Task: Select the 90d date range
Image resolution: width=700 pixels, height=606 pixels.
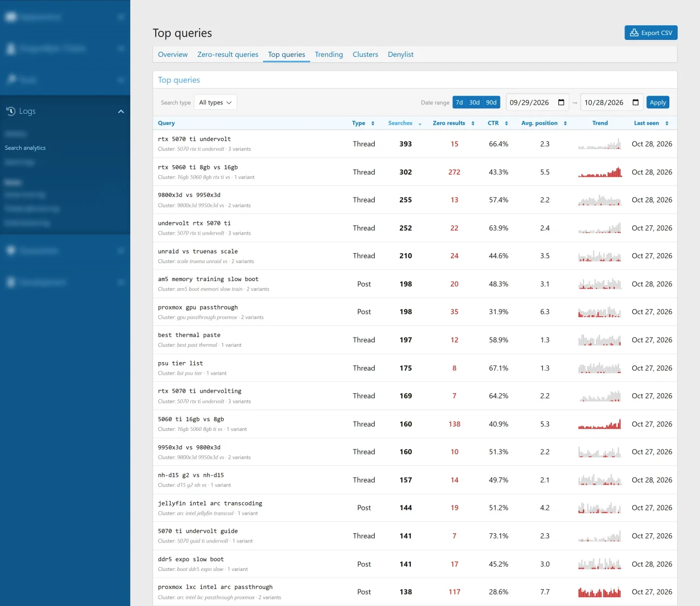Action: (x=491, y=102)
